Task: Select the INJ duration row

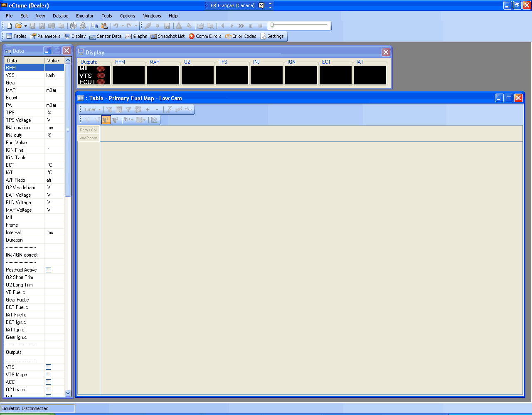Action: pyautogui.click(x=34, y=128)
